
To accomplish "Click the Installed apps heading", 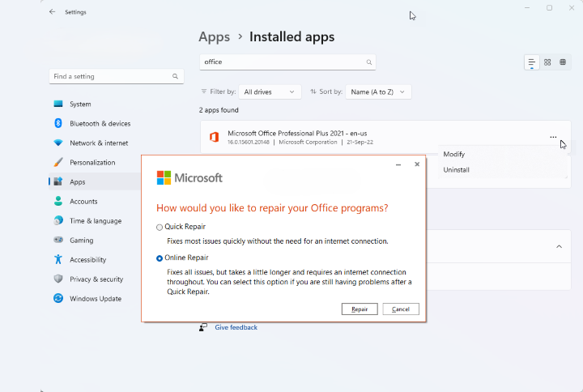I will click(x=291, y=36).
